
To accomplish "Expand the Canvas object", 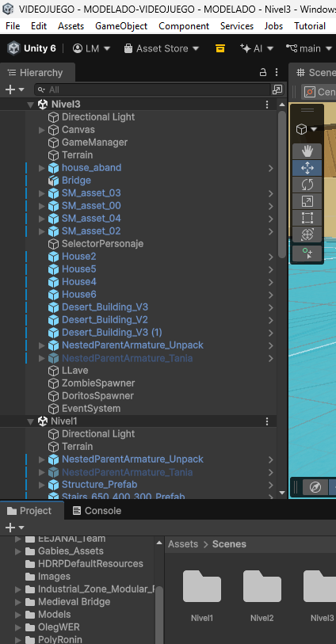I will coord(41,130).
